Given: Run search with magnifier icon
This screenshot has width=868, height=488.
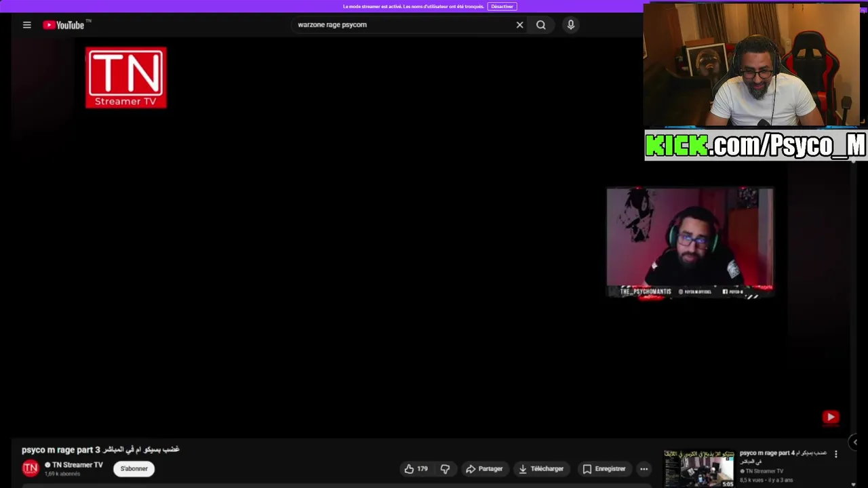Looking at the screenshot, I should pos(541,25).
